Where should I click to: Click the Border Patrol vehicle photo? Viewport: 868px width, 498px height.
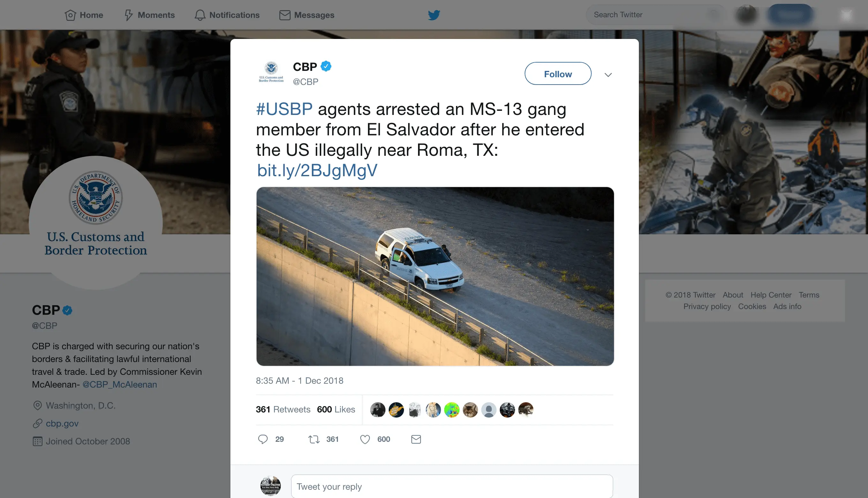[x=435, y=276]
